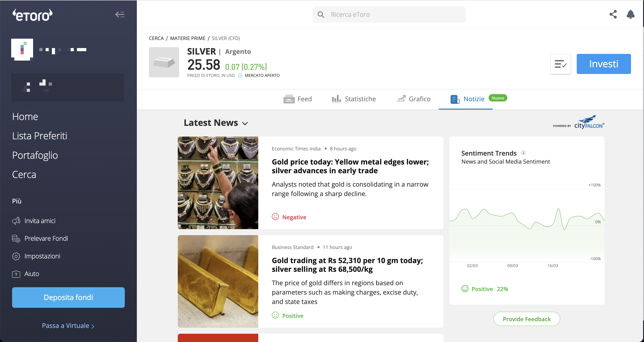644x342 pixels.
Task: Click the Deposita fondi button
Action: [x=68, y=297]
